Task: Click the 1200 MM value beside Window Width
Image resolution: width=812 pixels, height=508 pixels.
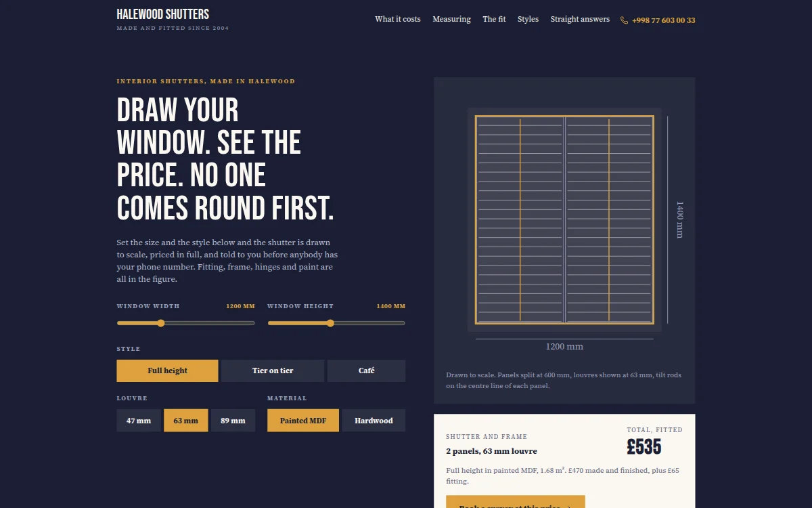Action: (240, 306)
